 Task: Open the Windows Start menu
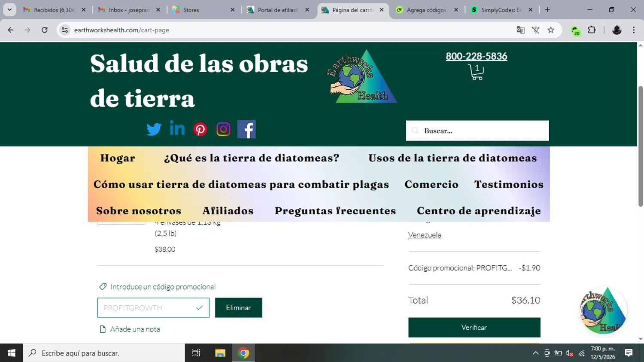pyautogui.click(x=12, y=353)
